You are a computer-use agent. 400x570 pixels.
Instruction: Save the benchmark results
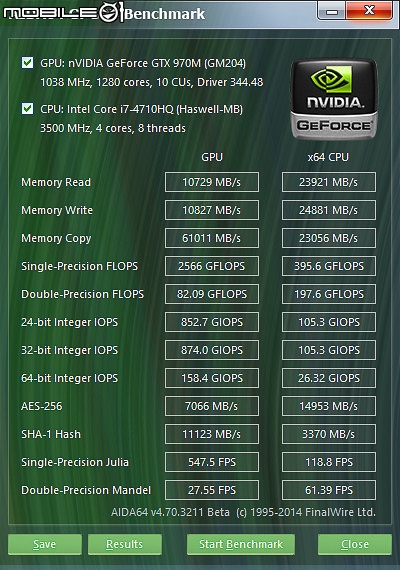pos(45,544)
